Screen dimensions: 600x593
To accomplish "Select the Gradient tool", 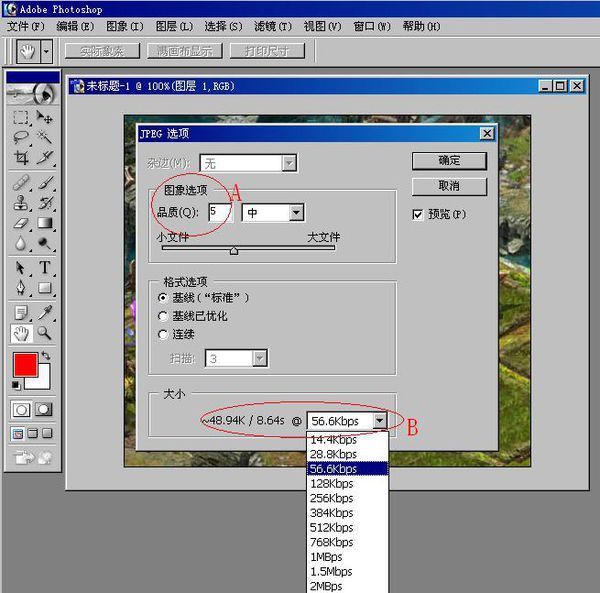I will (x=44, y=223).
